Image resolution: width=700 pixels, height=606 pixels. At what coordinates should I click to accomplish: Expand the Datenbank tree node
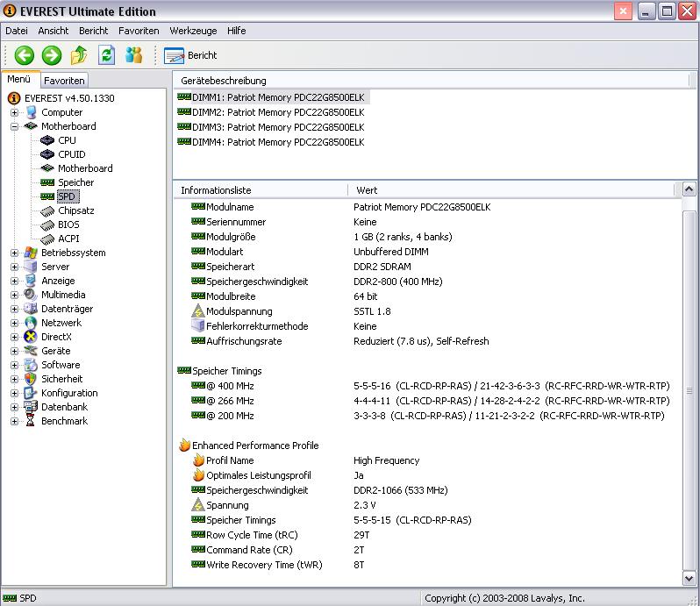(14, 407)
